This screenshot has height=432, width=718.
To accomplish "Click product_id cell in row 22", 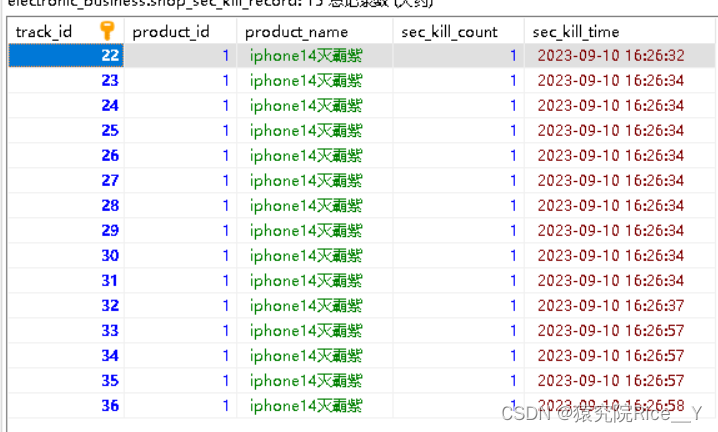I will [180, 55].
